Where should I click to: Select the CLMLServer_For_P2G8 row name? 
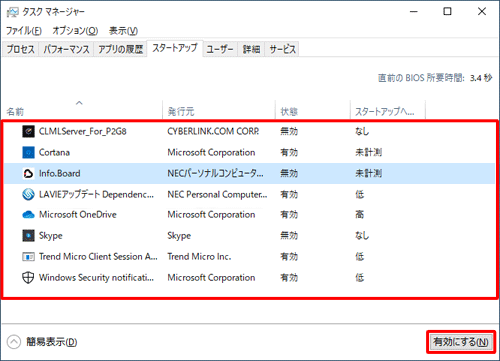point(83,131)
